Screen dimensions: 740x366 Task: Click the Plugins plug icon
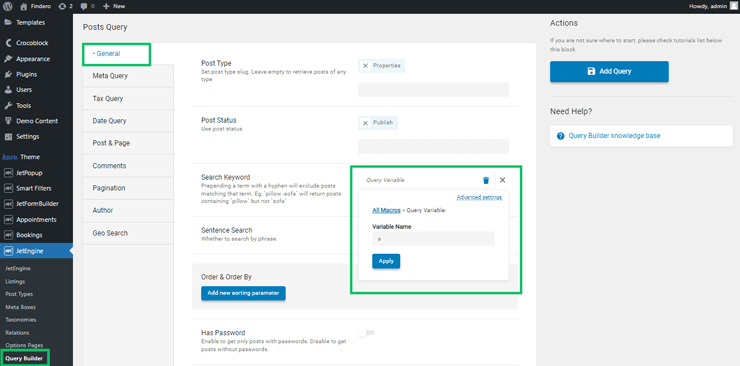point(8,75)
